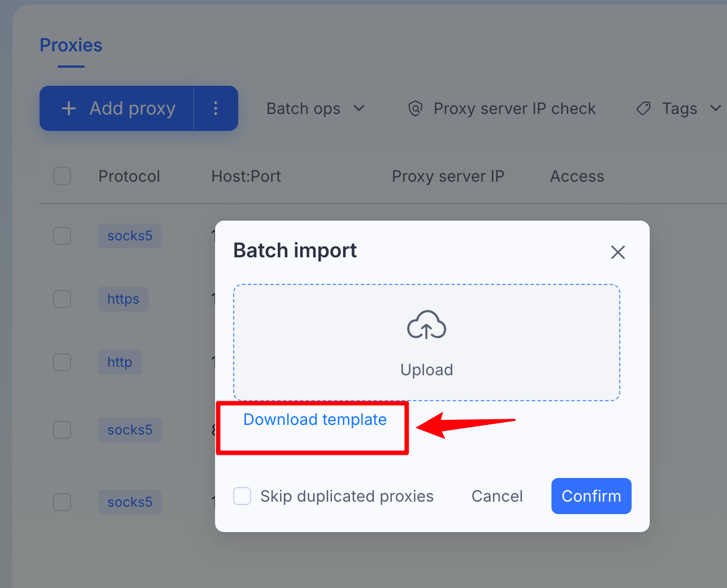Toggle the select-all checkbox in table header
The image size is (727, 588).
point(62,176)
